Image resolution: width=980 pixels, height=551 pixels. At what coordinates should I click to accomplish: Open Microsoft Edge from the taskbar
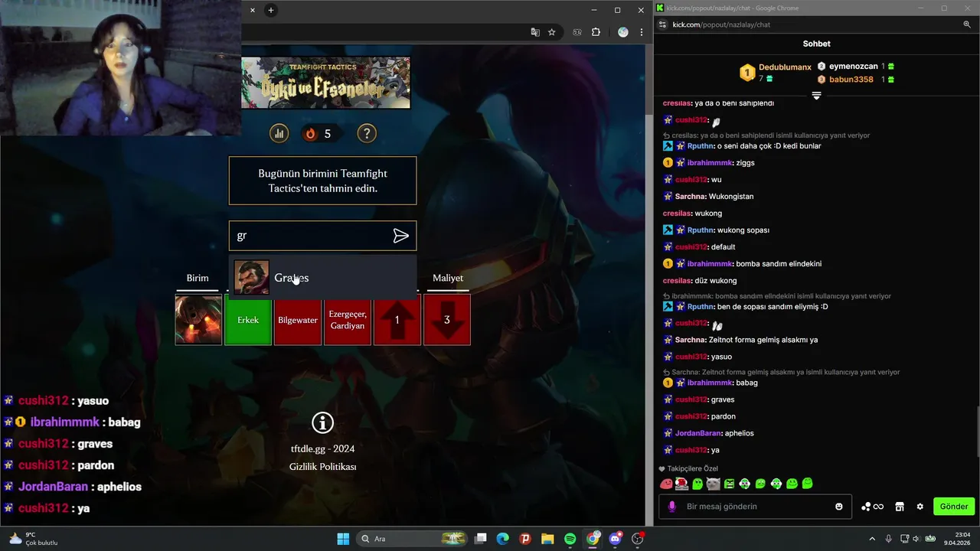point(502,539)
